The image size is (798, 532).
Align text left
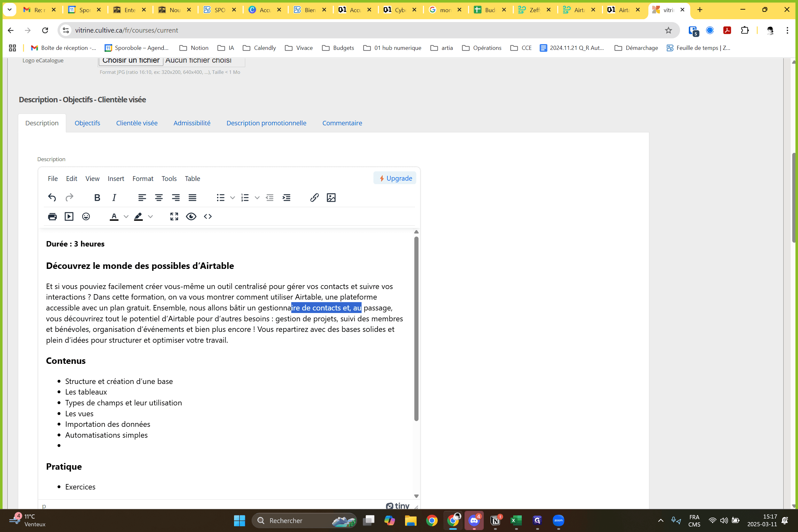(x=142, y=198)
